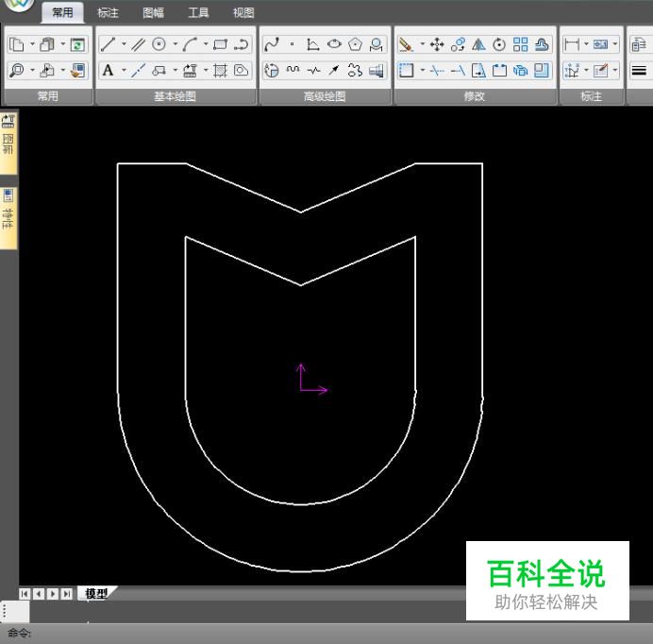Click the Array tool in the modify panel

(x=521, y=44)
